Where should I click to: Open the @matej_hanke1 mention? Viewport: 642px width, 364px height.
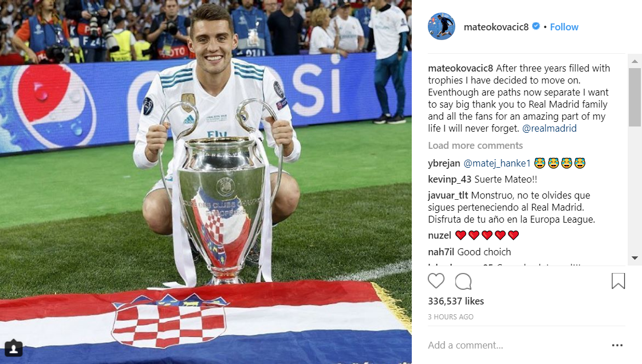click(497, 163)
